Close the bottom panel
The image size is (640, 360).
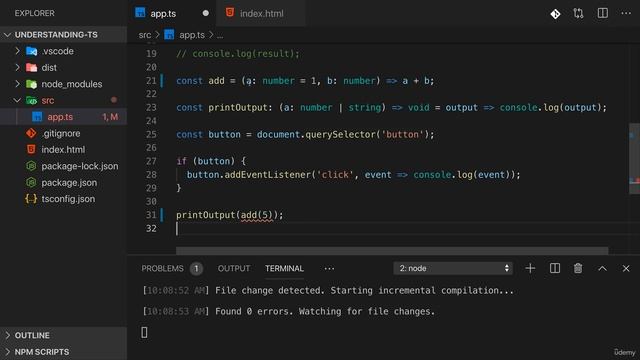(626, 268)
